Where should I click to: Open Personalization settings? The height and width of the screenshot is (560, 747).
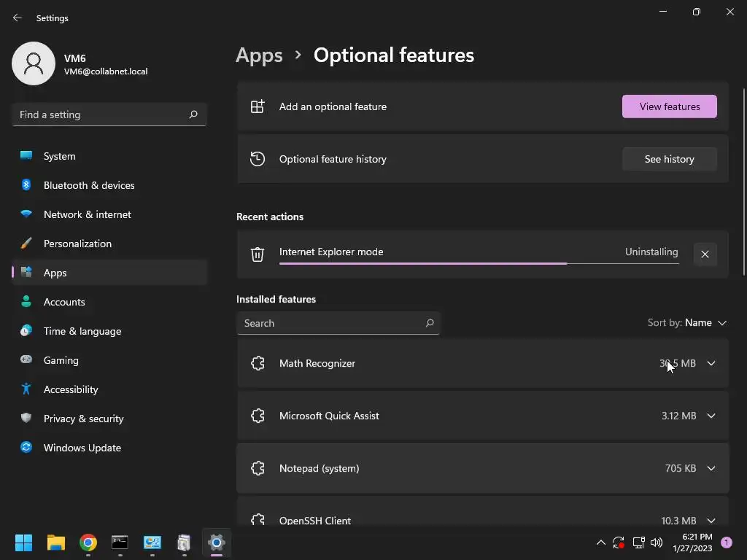[109, 244]
